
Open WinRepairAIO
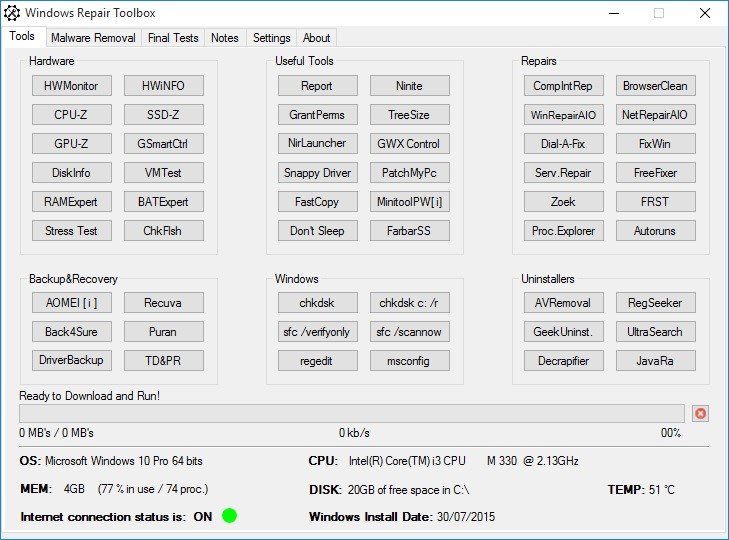[x=563, y=114]
